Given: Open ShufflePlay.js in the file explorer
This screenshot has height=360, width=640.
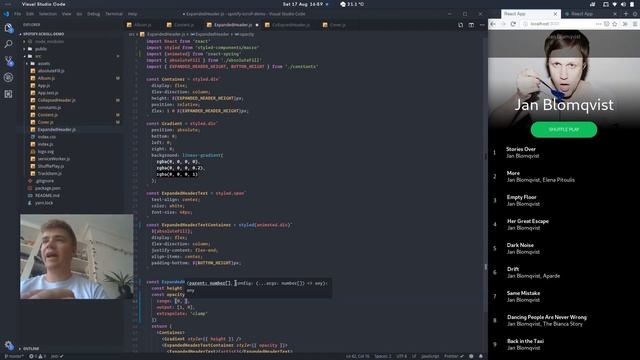Looking at the screenshot, I should click(x=51, y=166).
